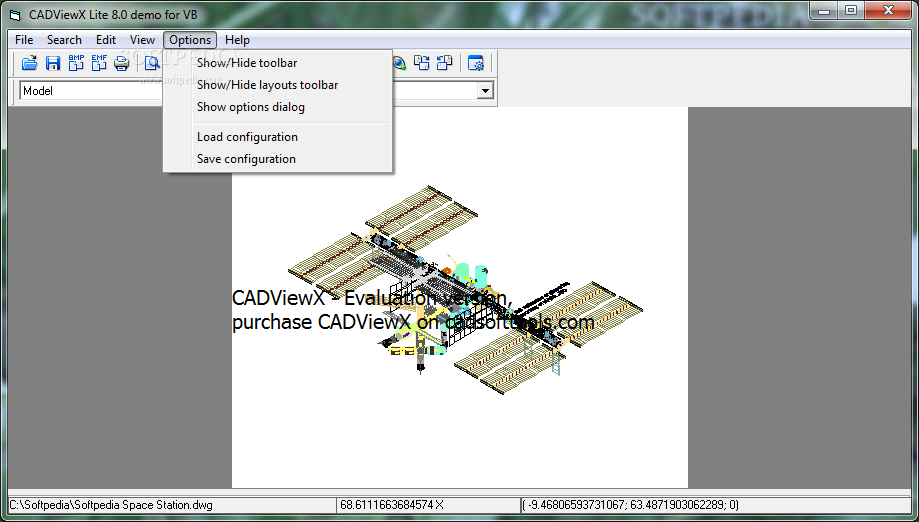The image size is (919, 522).
Task: Click the Space Station drawing in canvas
Action: point(463,290)
